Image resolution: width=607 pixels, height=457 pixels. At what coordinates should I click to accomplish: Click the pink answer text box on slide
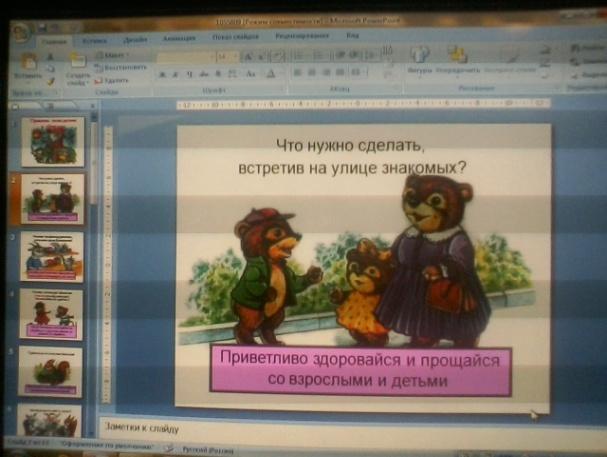(361, 370)
